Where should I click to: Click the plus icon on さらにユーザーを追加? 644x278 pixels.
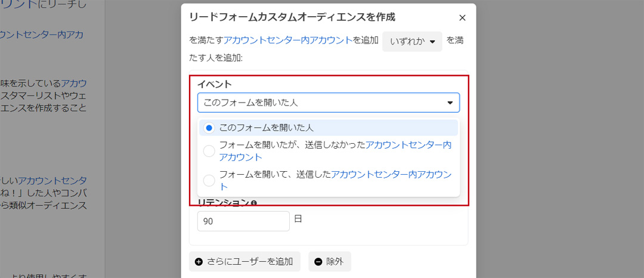tap(199, 261)
